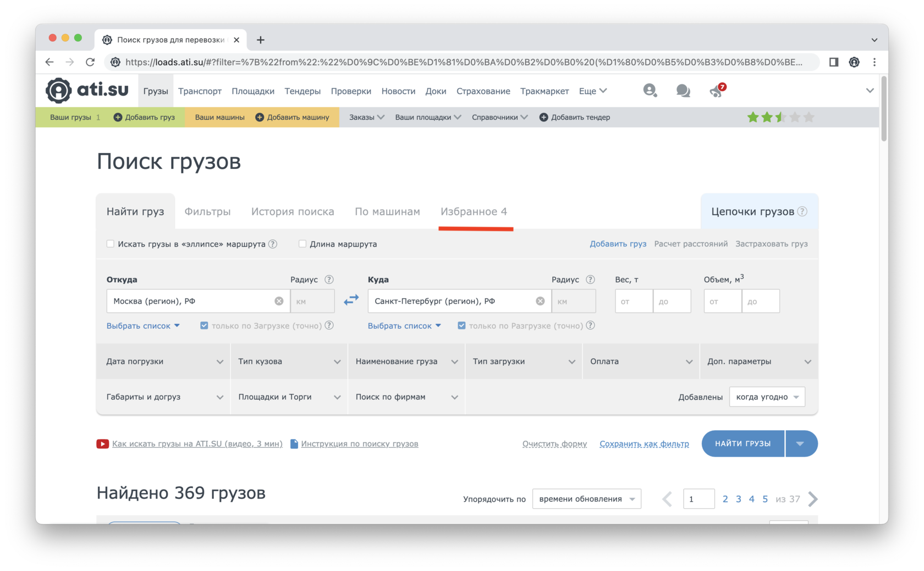Open Избранное 4 tab
Viewport: 924px width, 571px height.
474,211
